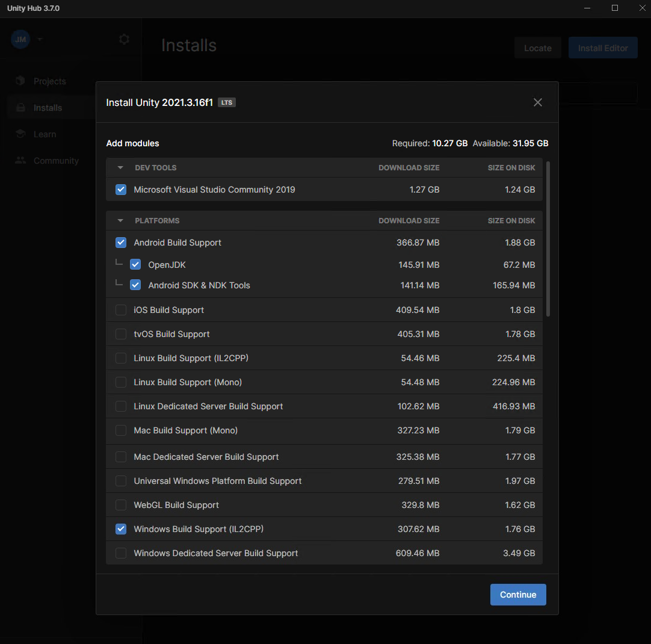
Task: Go to the Community sidebar item
Action: (x=56, y=161)
